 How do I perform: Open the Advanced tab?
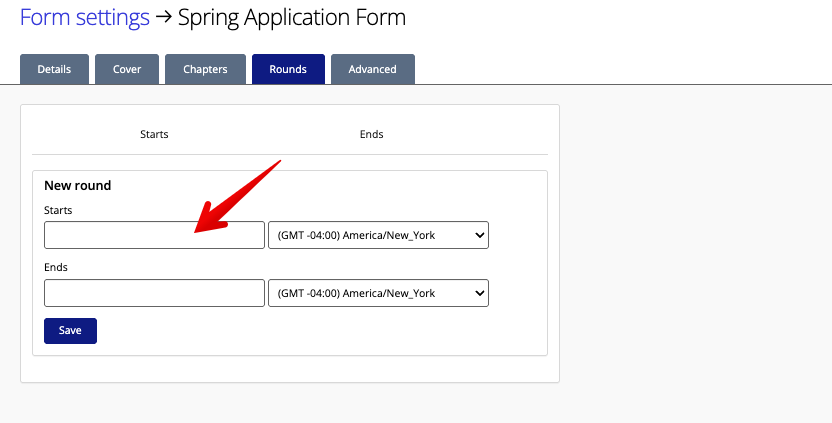pyautogui.click(x=372, y=69)
